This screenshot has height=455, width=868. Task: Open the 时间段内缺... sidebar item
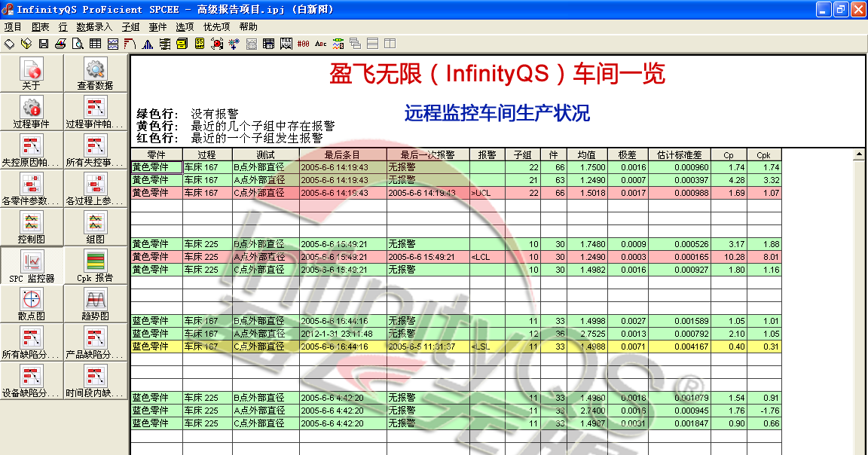click(x=95, y=381)
